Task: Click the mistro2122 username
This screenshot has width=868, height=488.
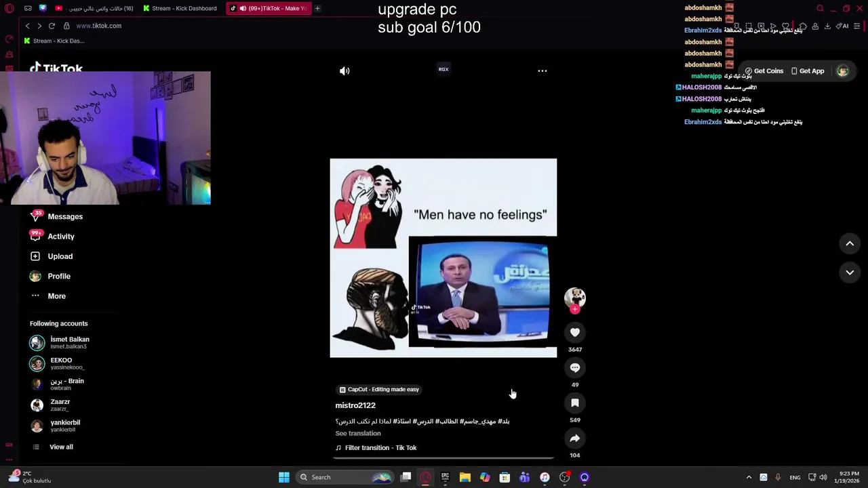Action: tap(355, 405)
